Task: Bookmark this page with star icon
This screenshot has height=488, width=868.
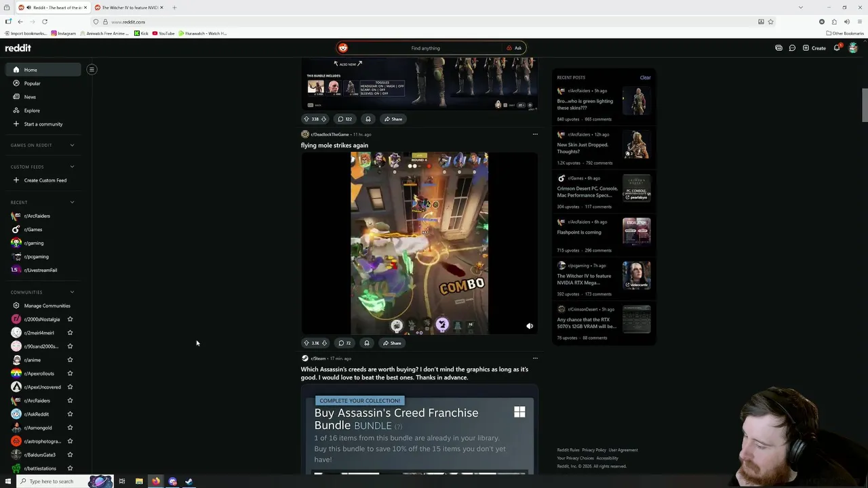Action: coord(770,22)
